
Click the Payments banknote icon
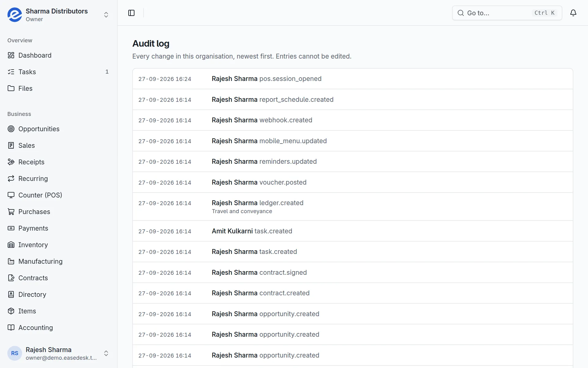pyautogui.click(x=11, y=228)
